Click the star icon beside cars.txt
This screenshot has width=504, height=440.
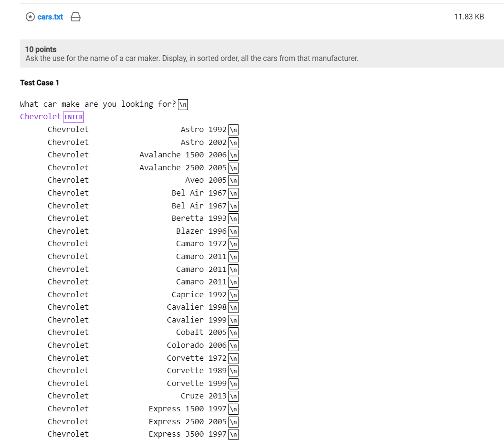pos(30,17)
